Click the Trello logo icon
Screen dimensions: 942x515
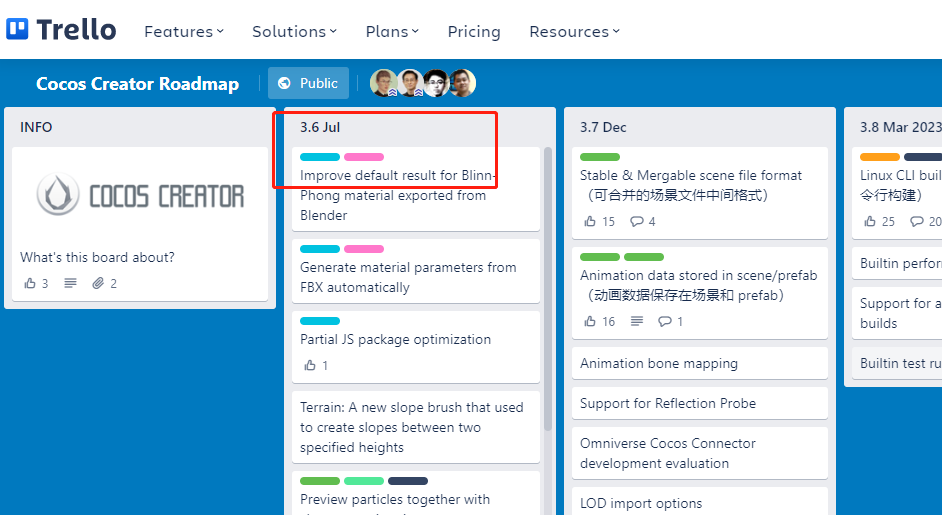[17, 29]
